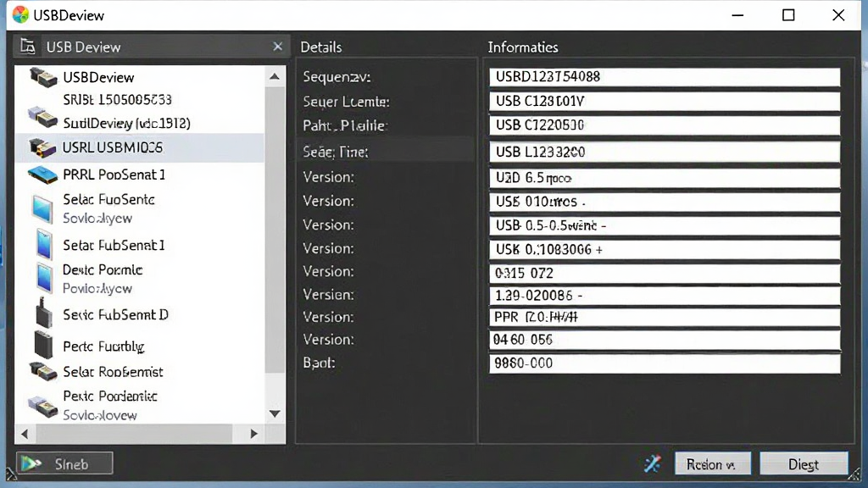Viewport: 868px width, 488px height.
Task: Click the USB Deview panel header icon
Action: pyautogui.click(x=28, y=47)
